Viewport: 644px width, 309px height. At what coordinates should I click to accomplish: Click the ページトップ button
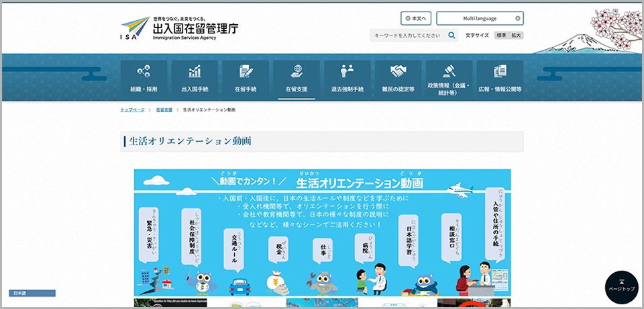pyautogui.click(x=621, y=287)
